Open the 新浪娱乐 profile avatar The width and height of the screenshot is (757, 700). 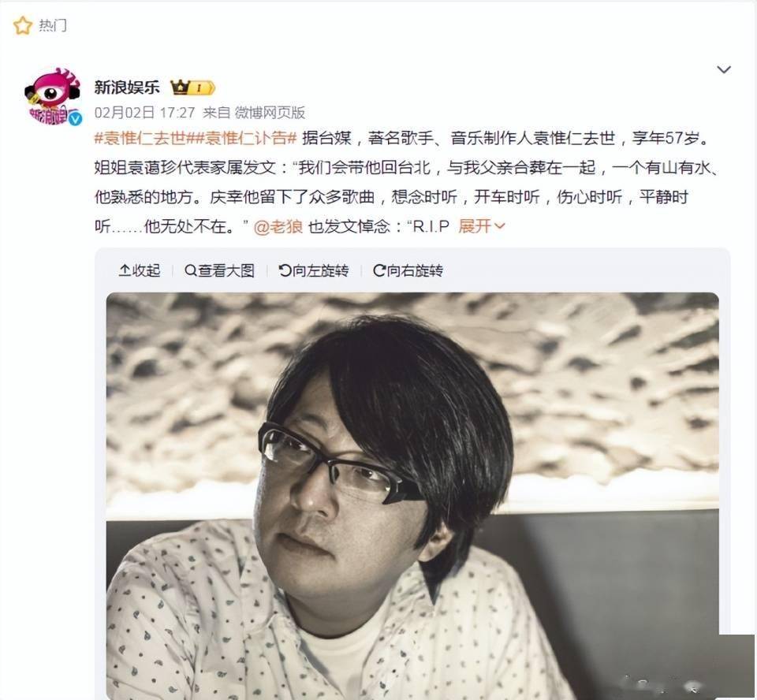(x=53, y=96)
